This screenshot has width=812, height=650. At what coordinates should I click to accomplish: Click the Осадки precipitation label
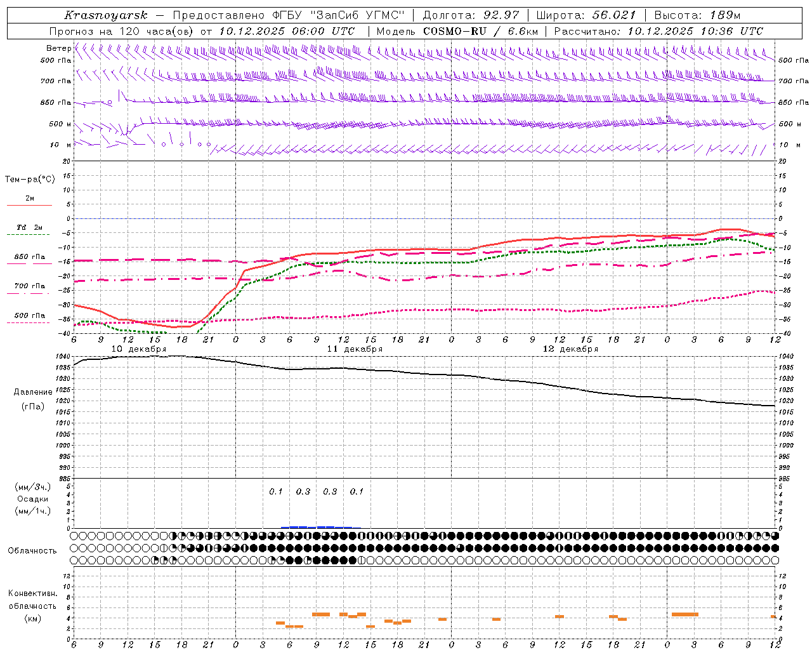pos(33,499)
